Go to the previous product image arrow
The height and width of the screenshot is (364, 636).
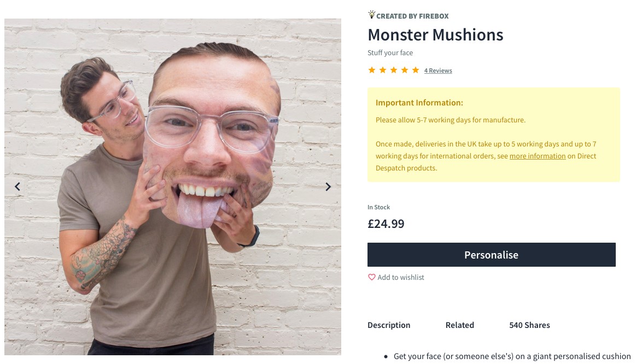(17, 186)
